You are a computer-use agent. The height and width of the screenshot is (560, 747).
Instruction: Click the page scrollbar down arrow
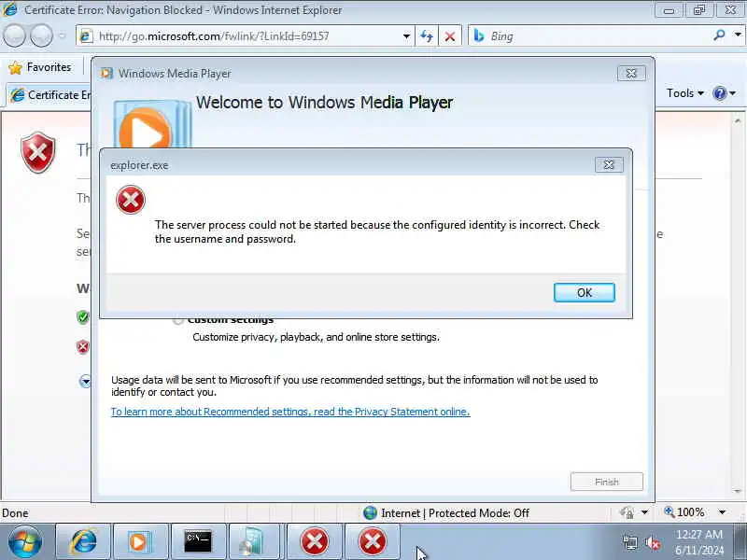738,492
